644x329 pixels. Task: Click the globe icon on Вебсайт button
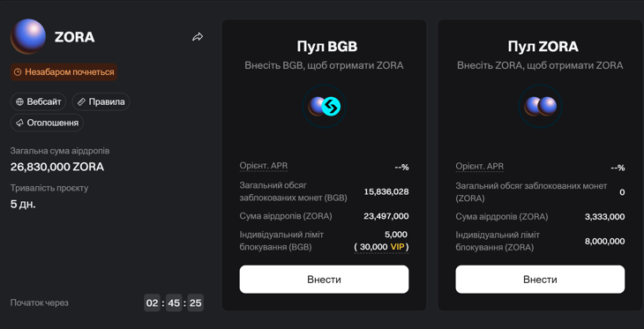pos(19,101)
